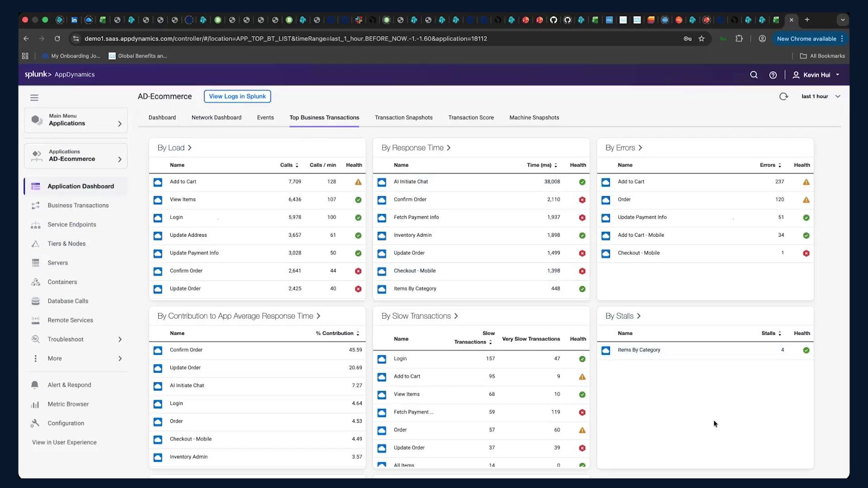Click the warning health icon for Add to Cart in By Load
Image resolution: width=868 pixels, height=488 pixels.
click(x=358, y=182)
